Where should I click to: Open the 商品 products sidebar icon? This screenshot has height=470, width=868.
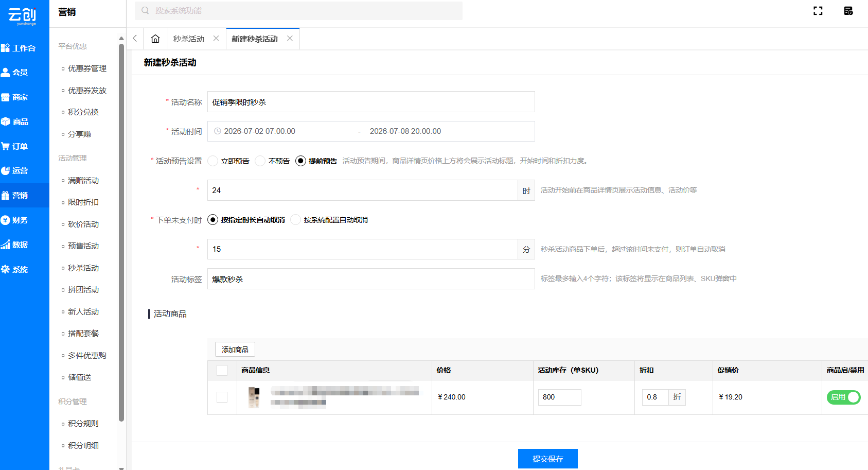pyautogui.click(x=5, y=121)
